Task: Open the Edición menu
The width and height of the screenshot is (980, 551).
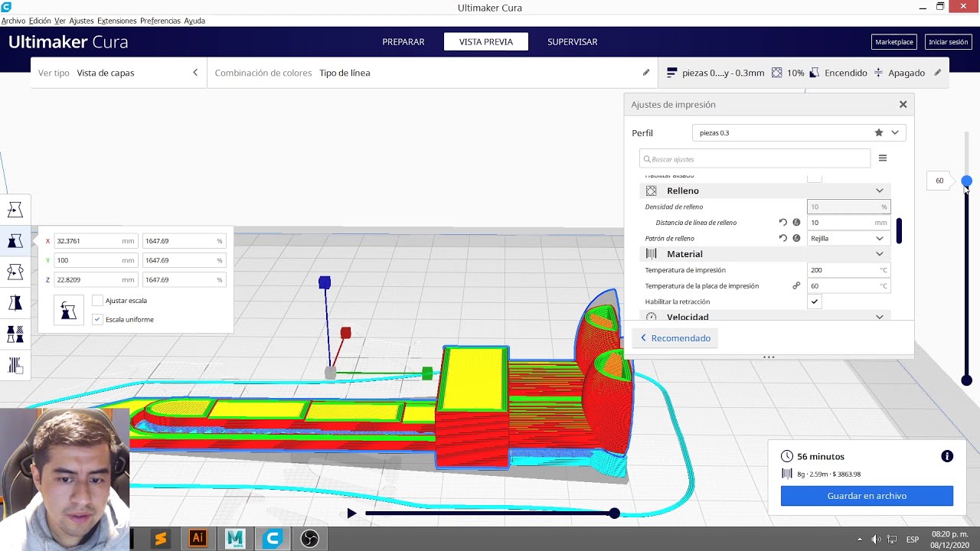Action: pyautogui.click(x=40, y=21)
